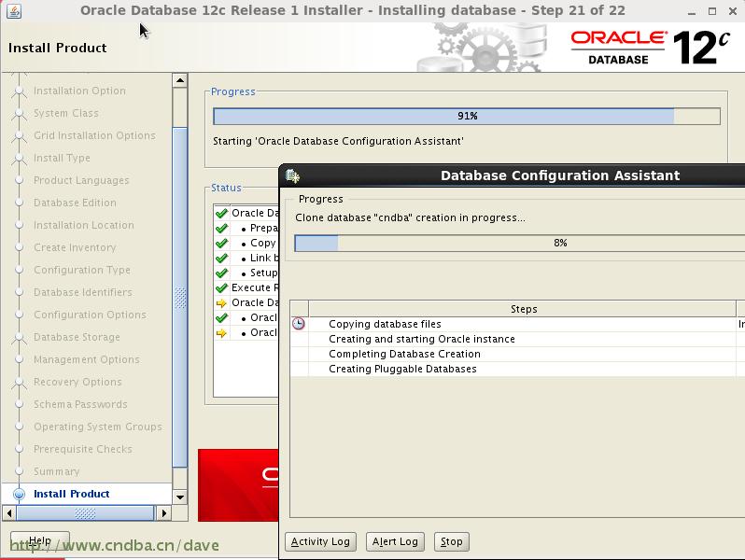Open the Activity Log
Image resolution: width=745 pixels, height=560 pixels.
pos(320,541)
